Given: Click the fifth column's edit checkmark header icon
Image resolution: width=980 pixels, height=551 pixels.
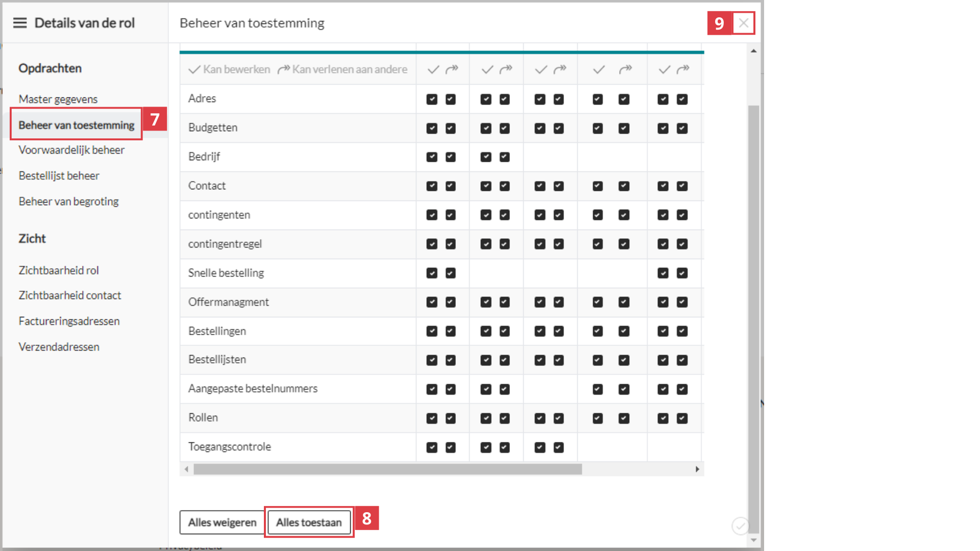Looking at the screenshot, I should [664, 69].
